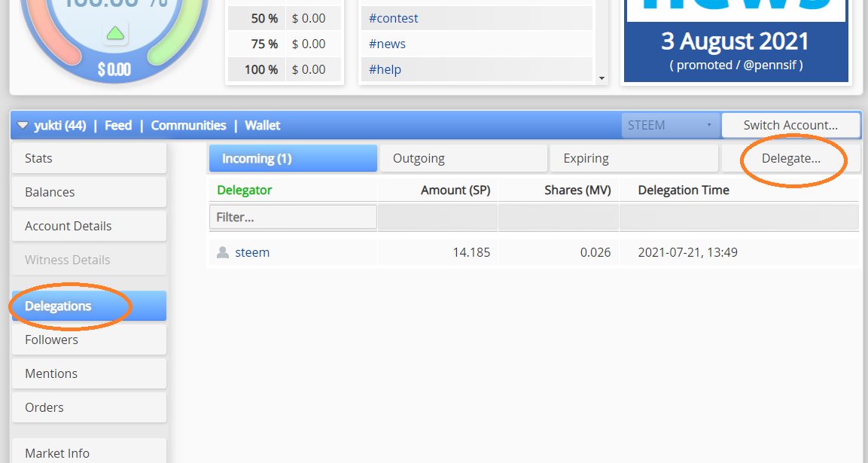The width and height of the screenshot is (868, 463).
Task: Open the steem delegator link
Action: coord(252,252)
